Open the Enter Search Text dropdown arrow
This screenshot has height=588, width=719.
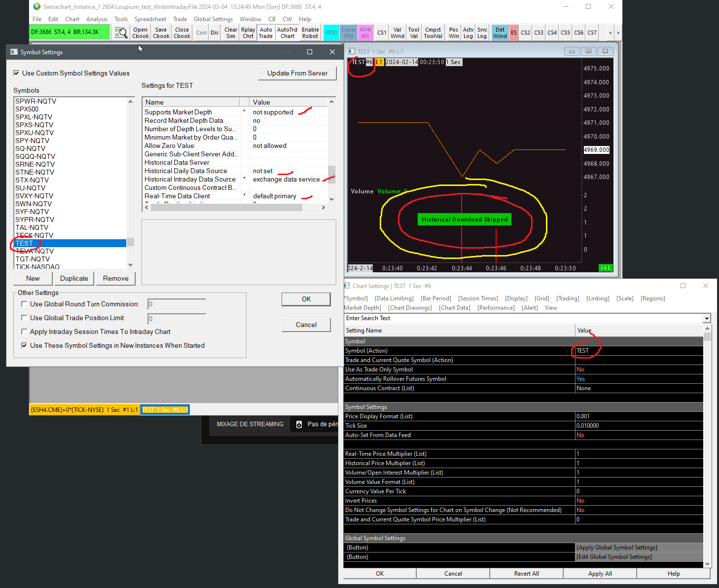pyautogui.click(x=707, y=319)
